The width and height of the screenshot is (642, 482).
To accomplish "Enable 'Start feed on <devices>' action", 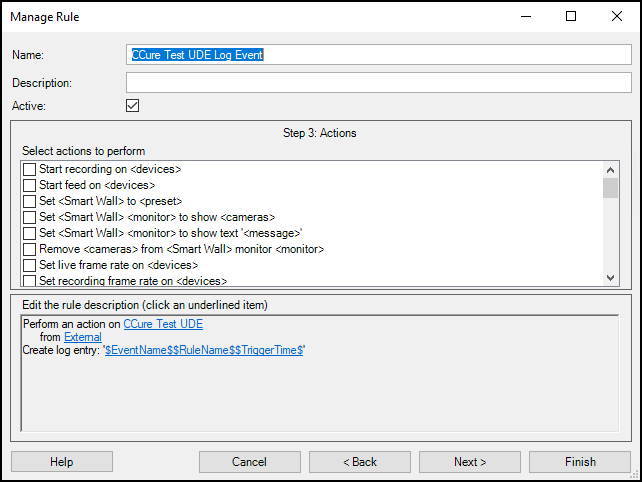I will click(x=29, y=185).
